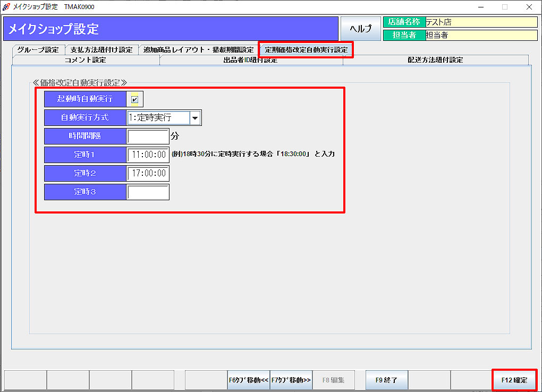Toggle the 起動時自動実行 checkbox
The height and width of the screenshot is (392, 542).
[x=135, y=99]
